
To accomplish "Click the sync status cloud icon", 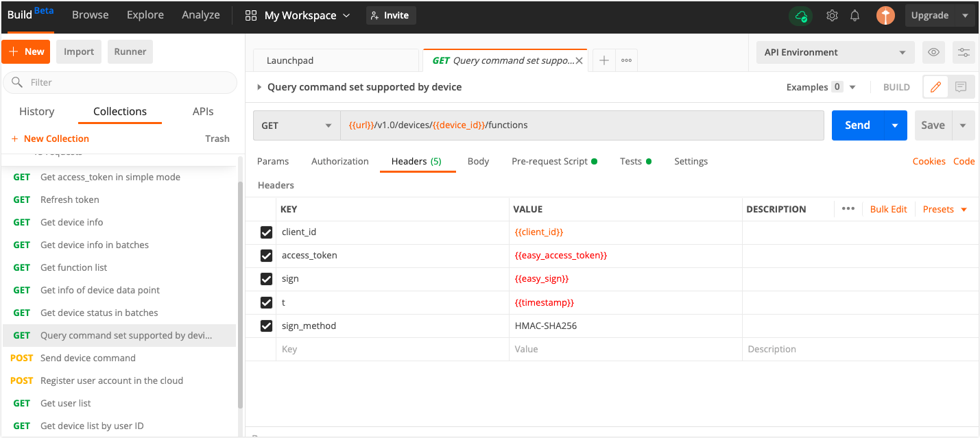I will click(800, 15).
